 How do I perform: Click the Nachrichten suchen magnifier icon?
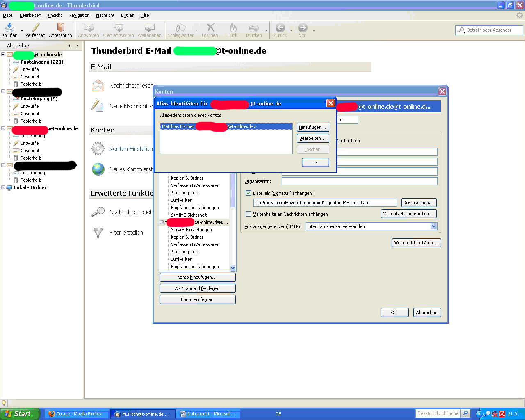98,212
